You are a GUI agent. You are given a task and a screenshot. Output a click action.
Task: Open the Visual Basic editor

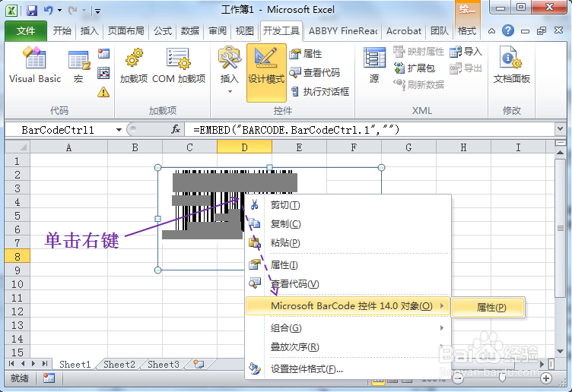(x=35, y=65)
